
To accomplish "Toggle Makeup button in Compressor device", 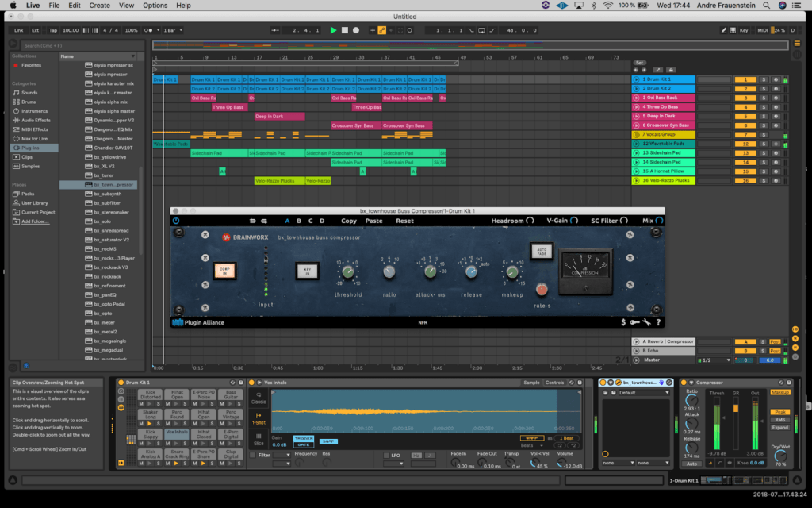I will (780, 392).
